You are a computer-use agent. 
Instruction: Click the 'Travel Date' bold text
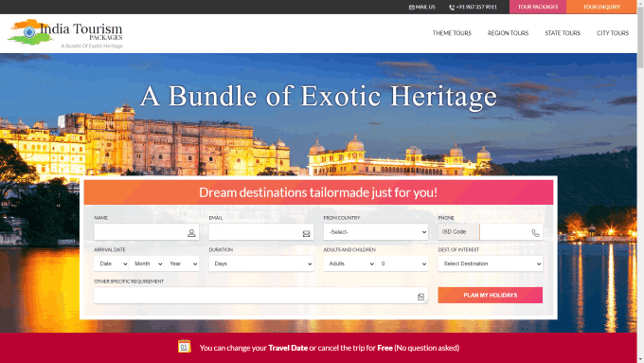tap(288, 348)
